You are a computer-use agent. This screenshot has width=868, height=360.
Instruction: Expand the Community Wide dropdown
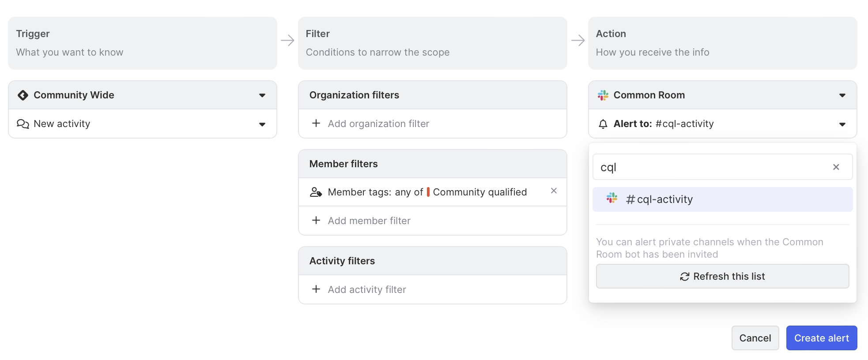262,95
